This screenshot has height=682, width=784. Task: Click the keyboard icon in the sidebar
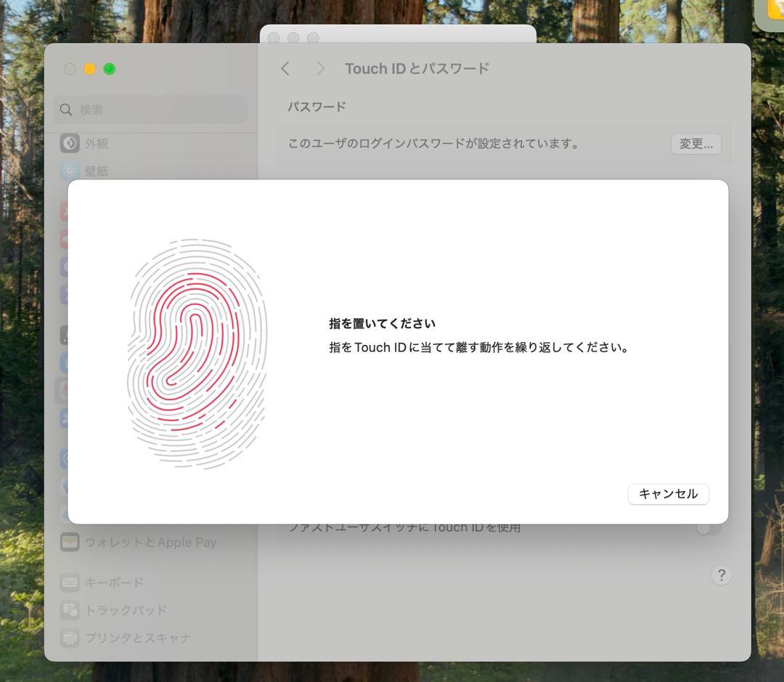(x=70, y=582)
